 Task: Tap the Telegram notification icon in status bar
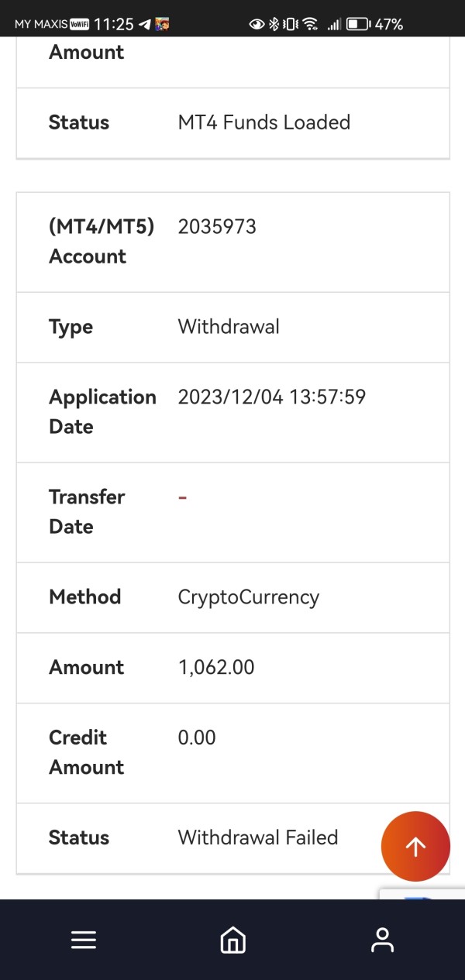point(144,25)
